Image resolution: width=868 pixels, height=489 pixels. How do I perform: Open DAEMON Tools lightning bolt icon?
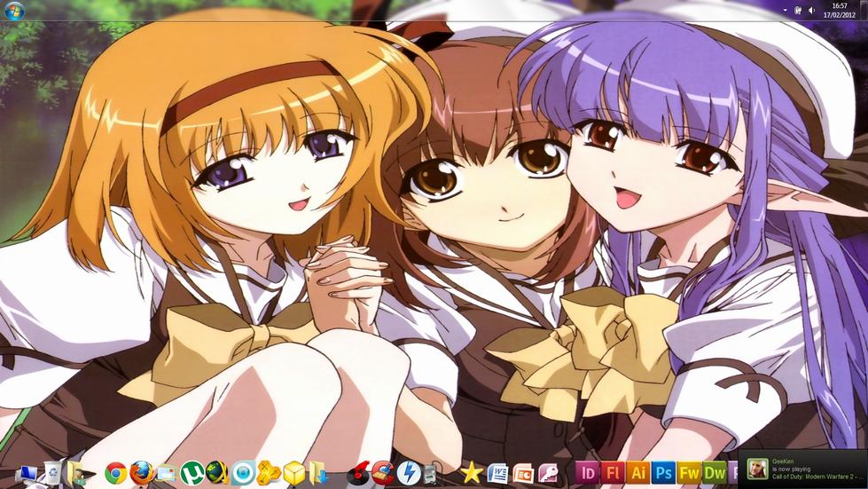coord(408,473)
